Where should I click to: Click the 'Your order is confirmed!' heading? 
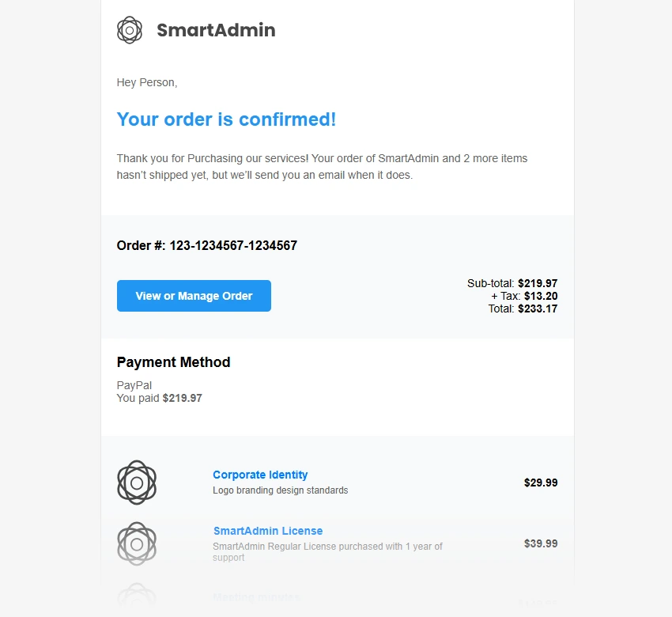coord(226,119)
